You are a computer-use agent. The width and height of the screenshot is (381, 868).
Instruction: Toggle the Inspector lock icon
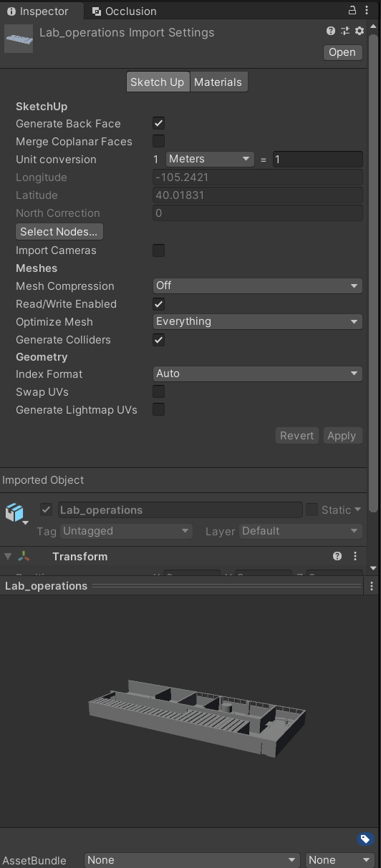click(x=352, y=11)
